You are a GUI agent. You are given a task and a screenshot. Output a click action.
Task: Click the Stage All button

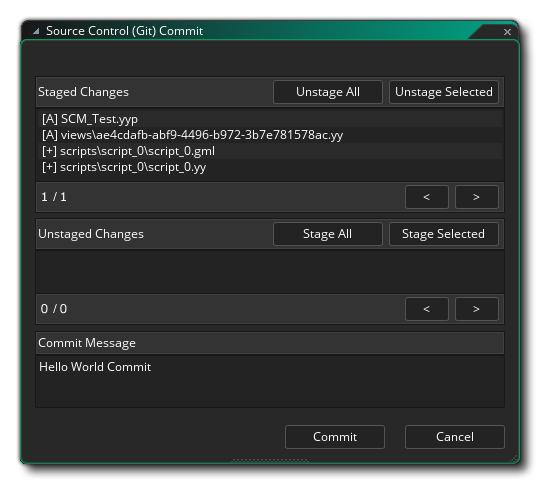[328, 234]
